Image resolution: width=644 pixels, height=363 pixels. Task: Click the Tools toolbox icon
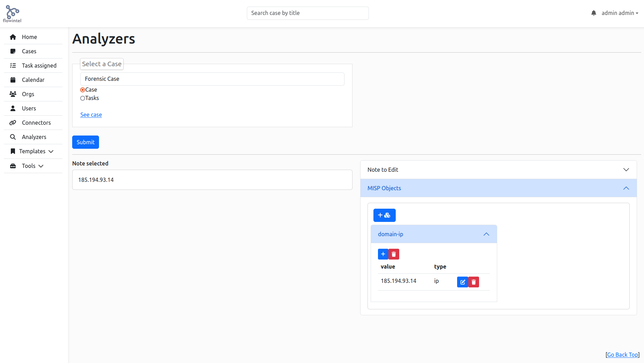tap(13, 166)
